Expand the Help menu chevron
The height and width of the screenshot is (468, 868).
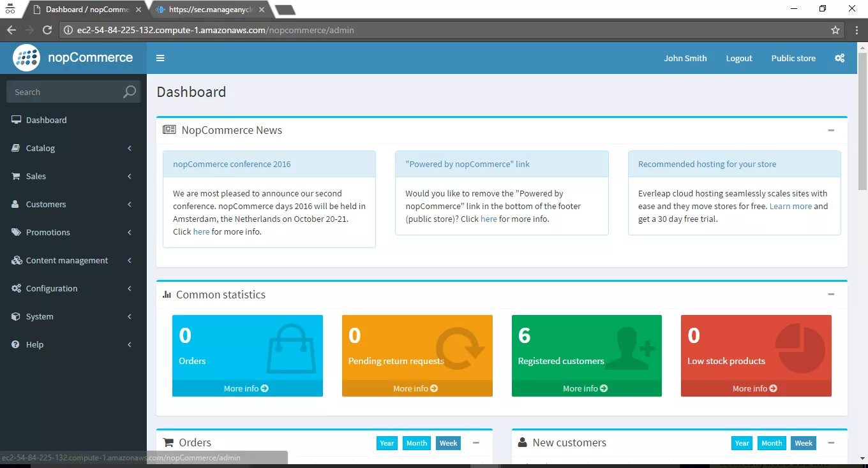[x=130, y=344]
